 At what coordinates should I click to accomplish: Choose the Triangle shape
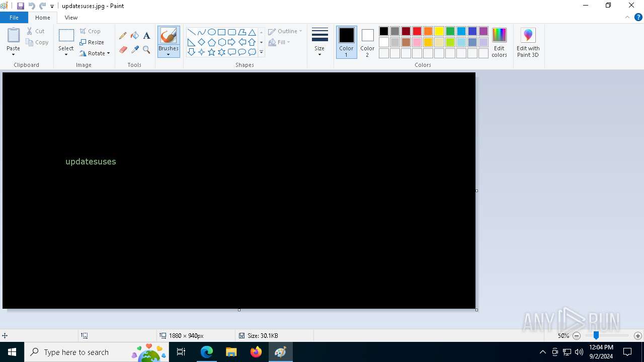click(252, 32)
